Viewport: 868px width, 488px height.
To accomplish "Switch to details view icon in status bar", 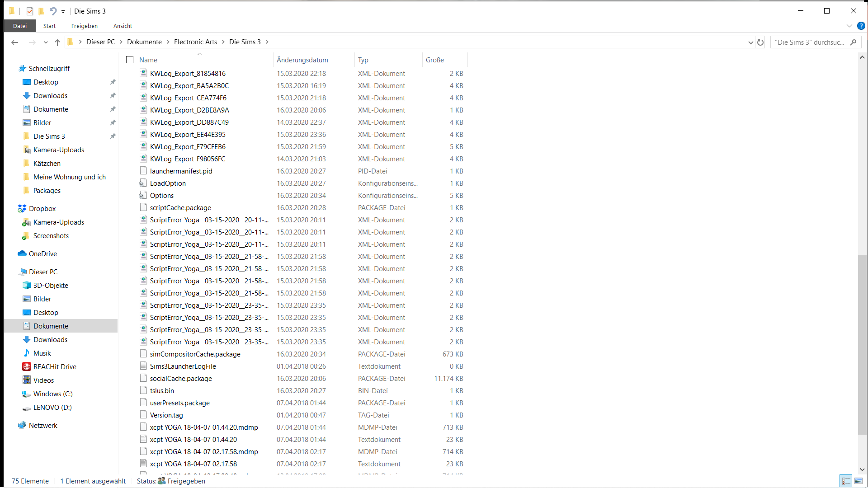I will tap(846, 481).
